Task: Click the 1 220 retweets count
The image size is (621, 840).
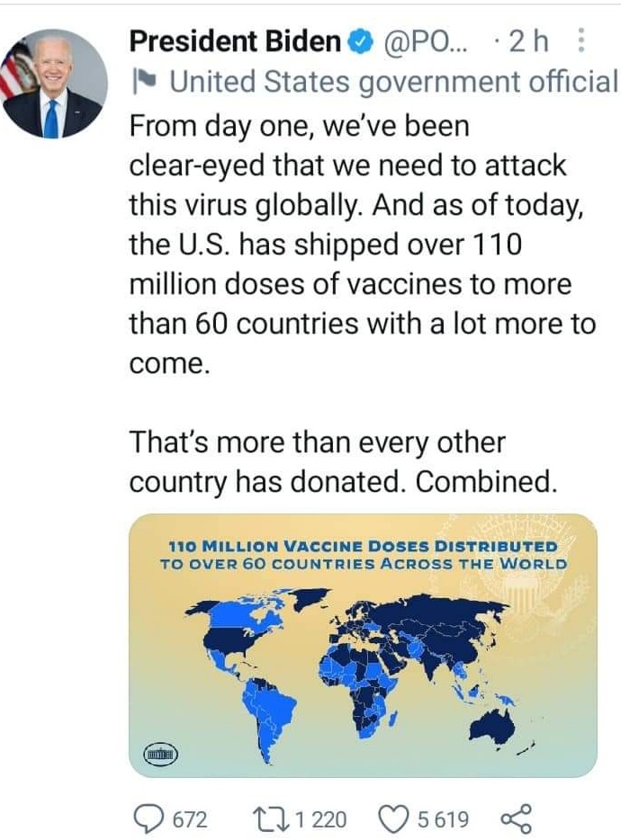Action: pos(319,818)
